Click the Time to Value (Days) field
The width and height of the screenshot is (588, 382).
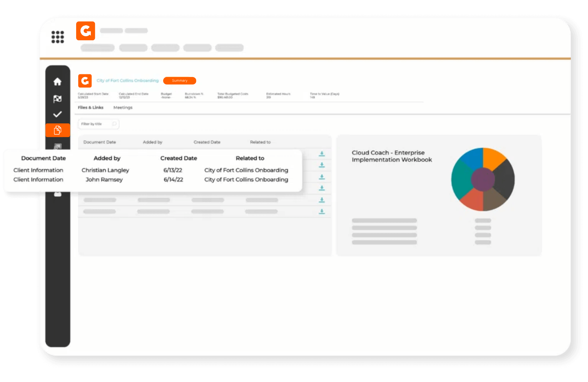pos(324,95)
